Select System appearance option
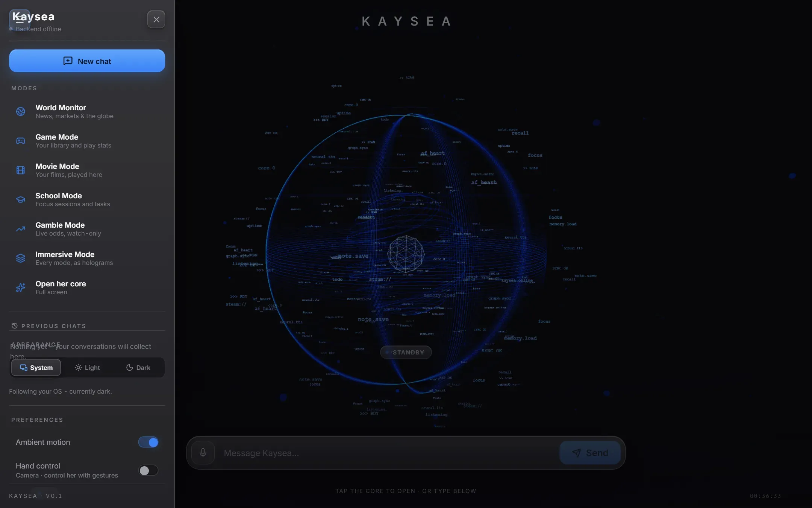Viewport: 812px width, 508px height. (36, 368)
